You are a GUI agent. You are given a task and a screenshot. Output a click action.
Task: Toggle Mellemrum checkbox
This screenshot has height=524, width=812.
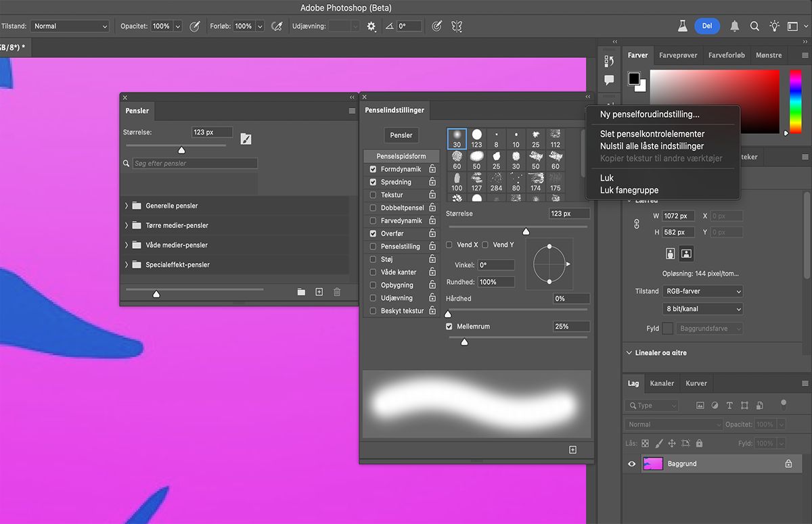(x=449, y=327)
